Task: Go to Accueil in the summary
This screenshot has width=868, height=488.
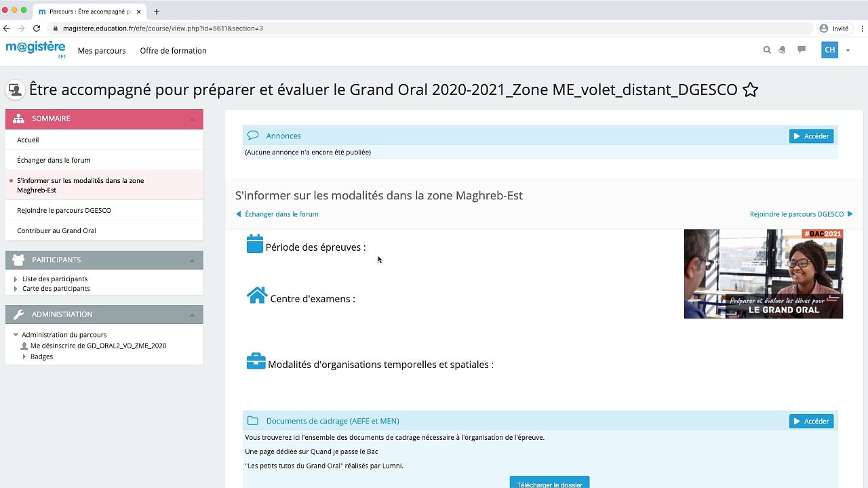Action: (x=28, y=140)
